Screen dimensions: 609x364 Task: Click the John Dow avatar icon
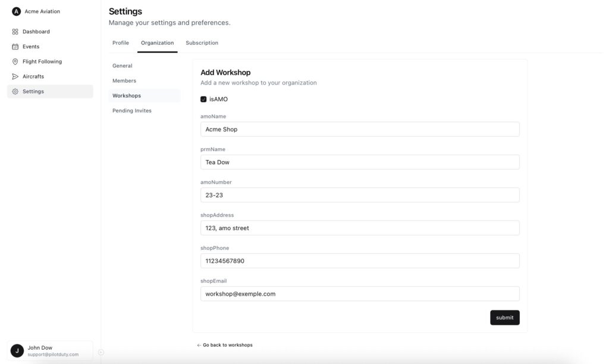coord(17,351)
